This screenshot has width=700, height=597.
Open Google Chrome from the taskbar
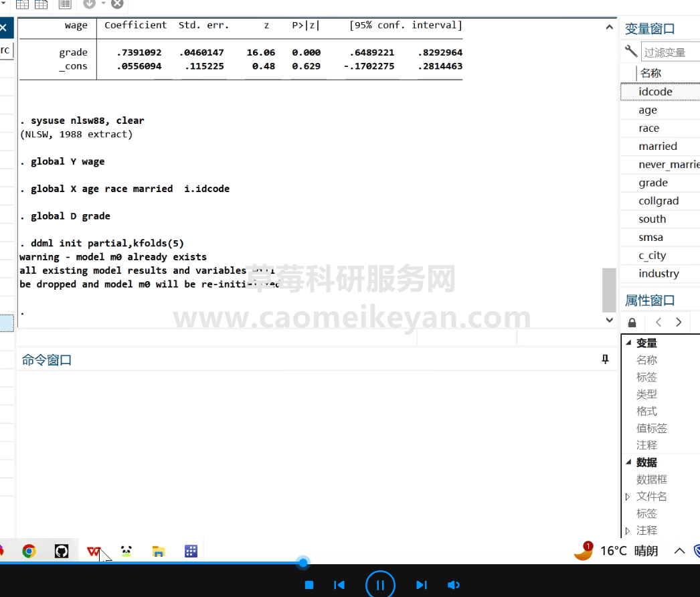click(x=29, y=551)
